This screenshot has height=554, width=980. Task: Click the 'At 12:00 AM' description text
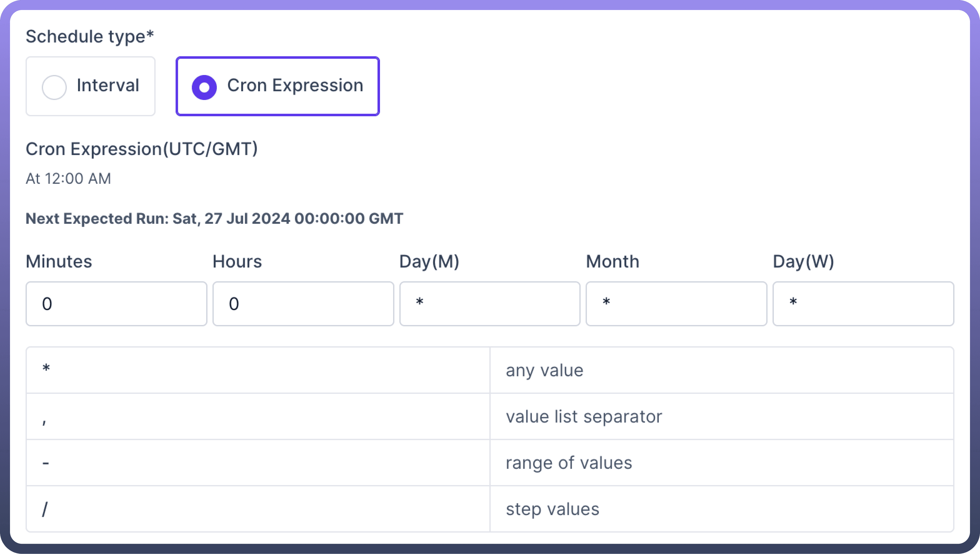[68, 178]
